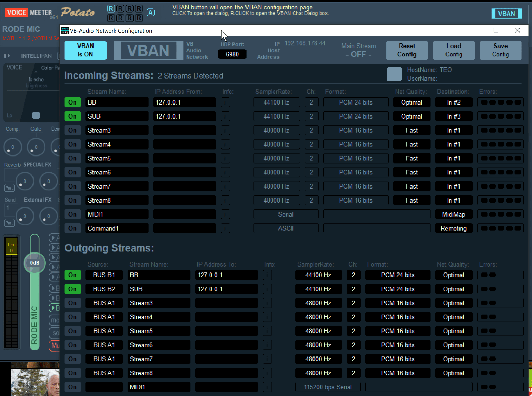Enable incoming MIDI1 On button
The image size is (532, 396).
(72, 214)
